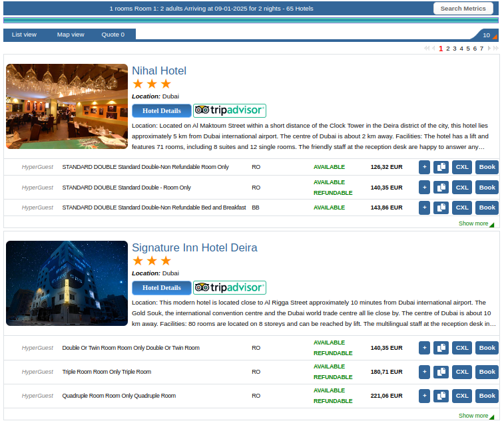Open tripadvisor badge for Signature Inn Hotel Deira
504x423 pixels.
click(230, 287)
